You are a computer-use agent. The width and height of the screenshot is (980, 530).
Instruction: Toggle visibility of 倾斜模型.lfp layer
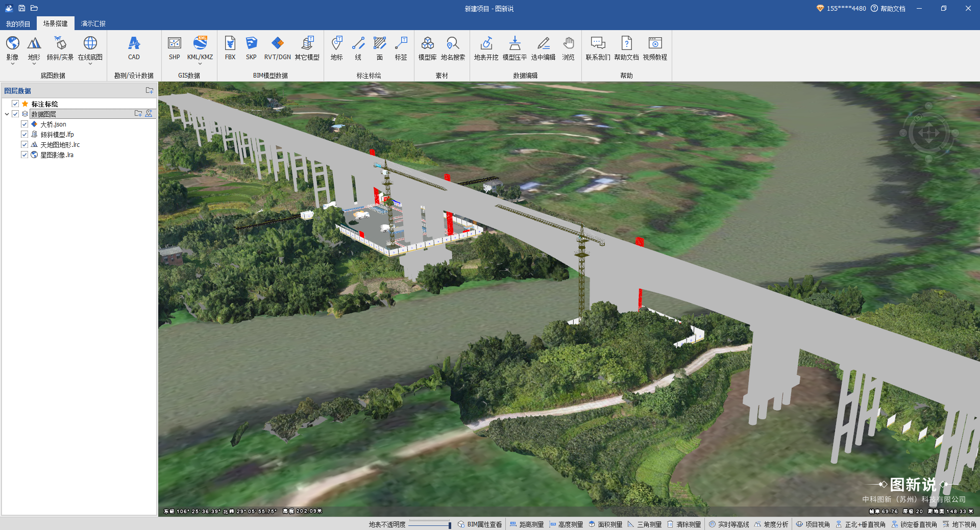tap(24, 135)
